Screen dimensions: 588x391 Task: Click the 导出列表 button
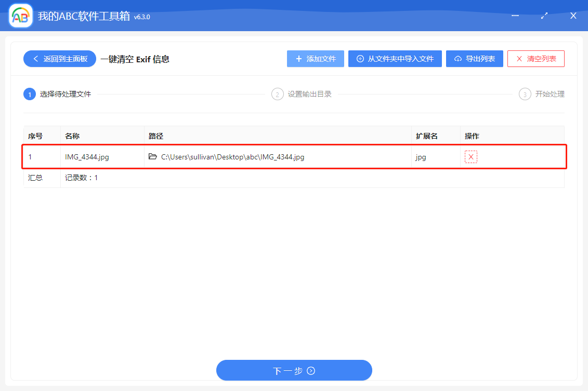(x=474, y=59)
